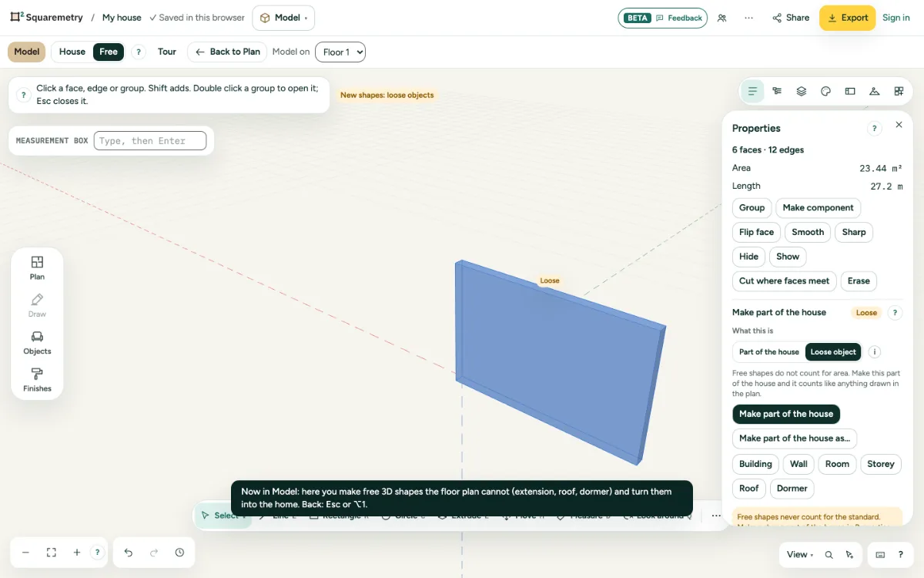Screen dimensions: 924x578
Task: Open the bottom toolbar overflow ellipsis
Action: point(716,516)
